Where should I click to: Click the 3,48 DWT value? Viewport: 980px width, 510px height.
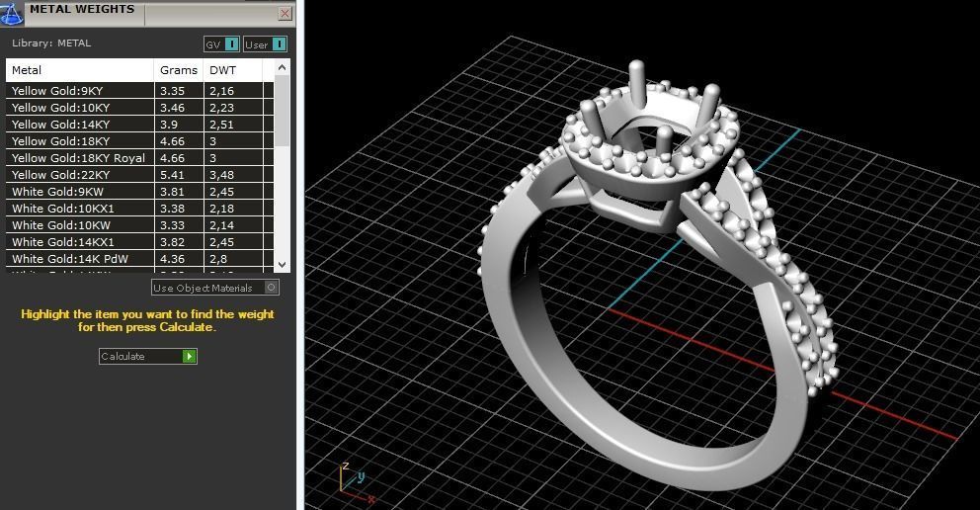coord(222,175)
